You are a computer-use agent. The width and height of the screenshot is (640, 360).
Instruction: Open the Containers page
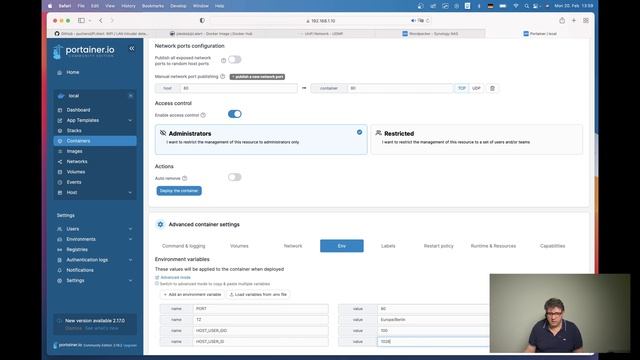[x=95, y=141]
